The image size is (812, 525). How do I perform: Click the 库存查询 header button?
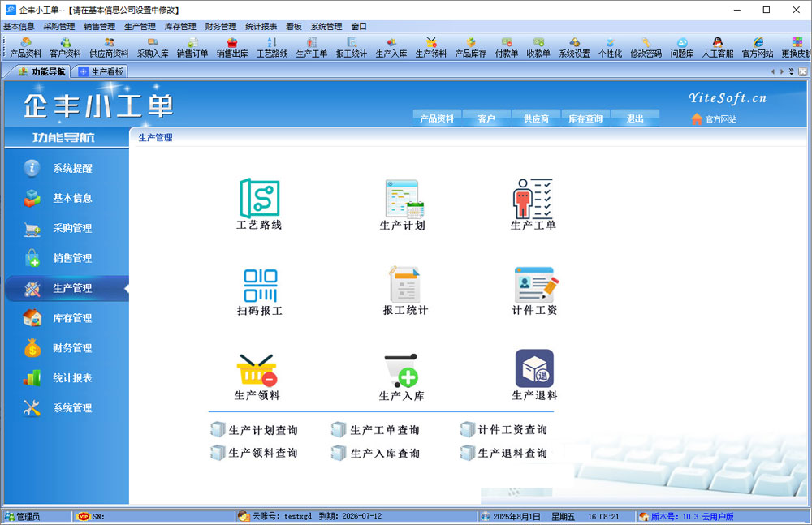pos(585,118)
